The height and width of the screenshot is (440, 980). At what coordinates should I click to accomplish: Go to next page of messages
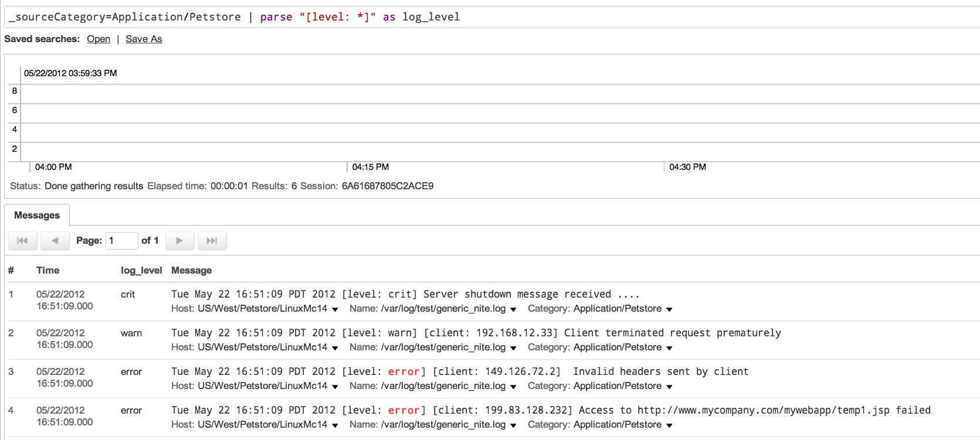click(180, 241)
